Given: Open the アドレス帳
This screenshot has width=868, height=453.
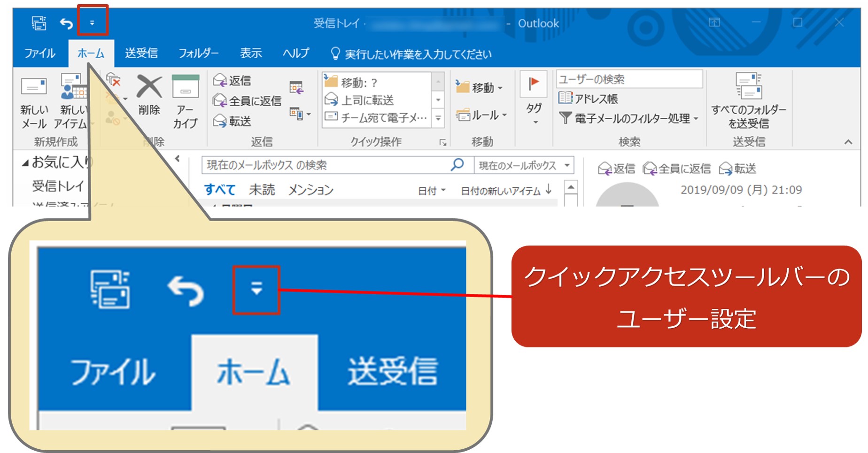Looking at the screenshot, I should tap(588, 99).
